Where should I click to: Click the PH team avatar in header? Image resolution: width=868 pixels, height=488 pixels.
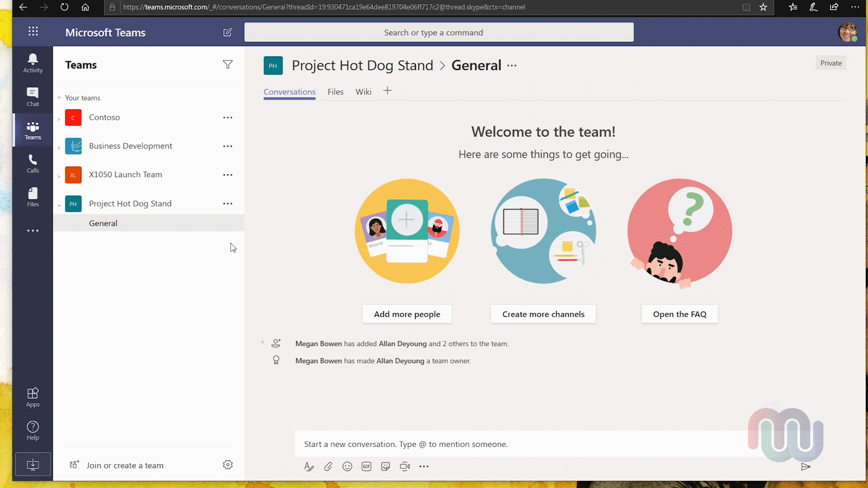[x=273, y=66]
